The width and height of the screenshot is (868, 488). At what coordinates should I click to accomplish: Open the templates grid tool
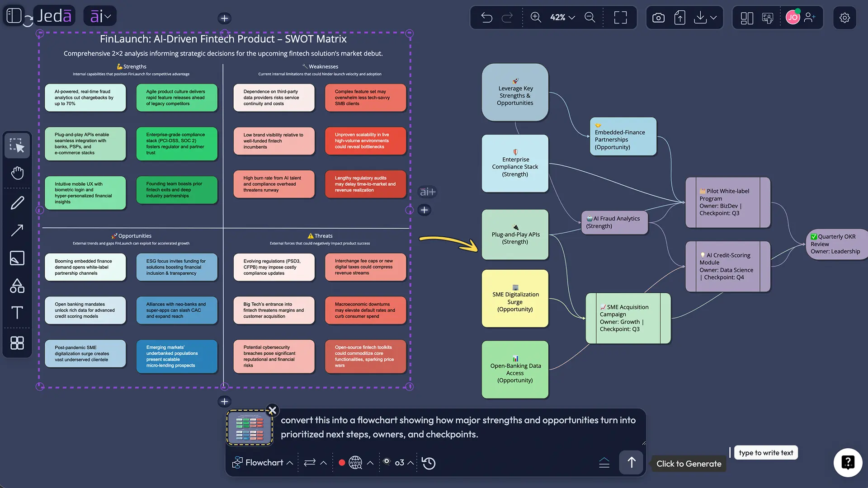pyautogui.click(x=17, y=343)
